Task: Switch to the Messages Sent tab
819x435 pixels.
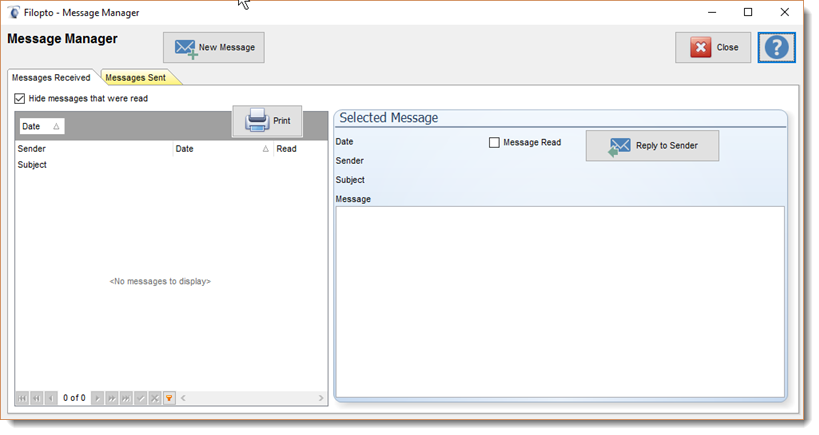Action: [136, 78]
